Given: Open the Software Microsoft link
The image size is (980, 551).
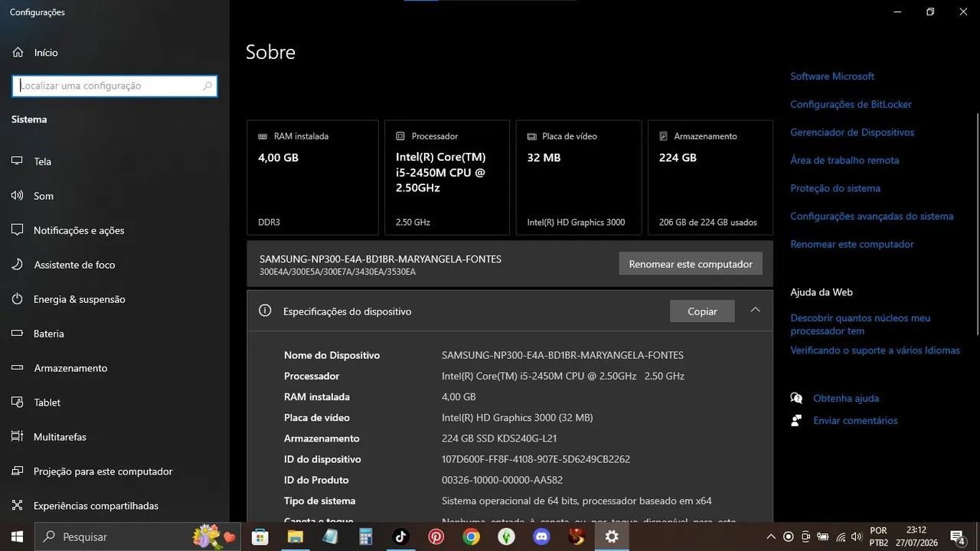Looking at the screenshot, I should (832, 77).
